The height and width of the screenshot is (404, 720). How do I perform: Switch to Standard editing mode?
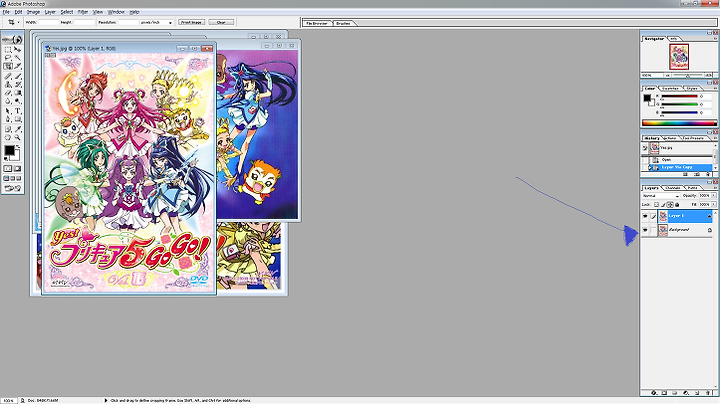click(x=8, y=168)
